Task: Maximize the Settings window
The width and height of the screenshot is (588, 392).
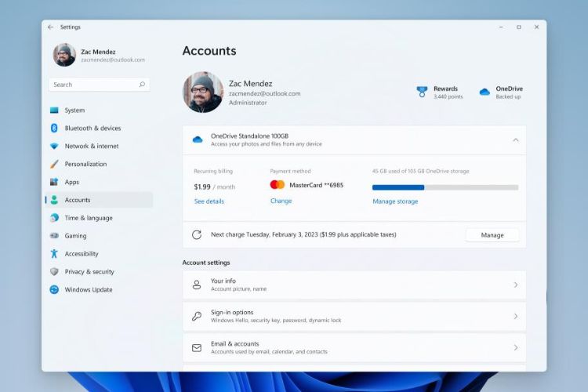Action: (x=519, y=27)
